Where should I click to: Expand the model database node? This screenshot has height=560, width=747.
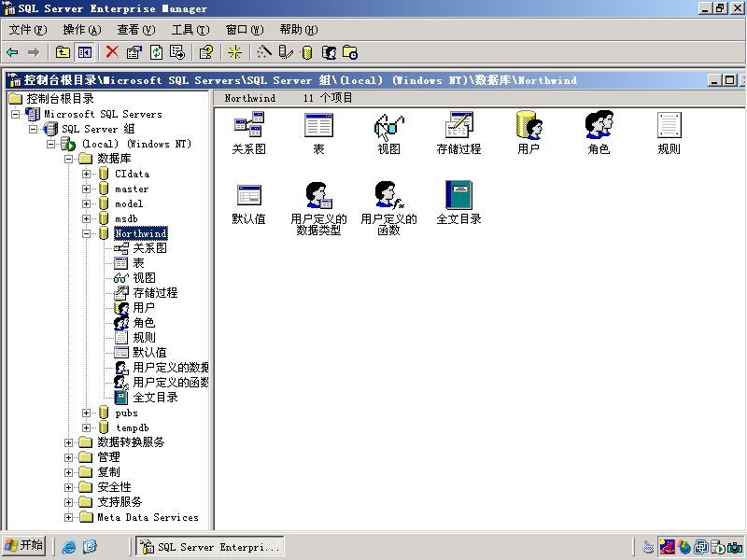86,203
